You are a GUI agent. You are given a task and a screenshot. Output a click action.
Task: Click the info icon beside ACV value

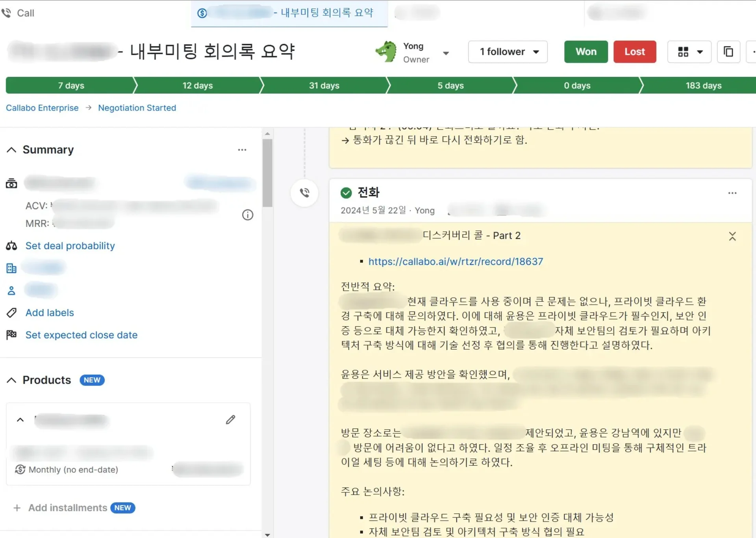pyautogui.click(x=247, y=215)
